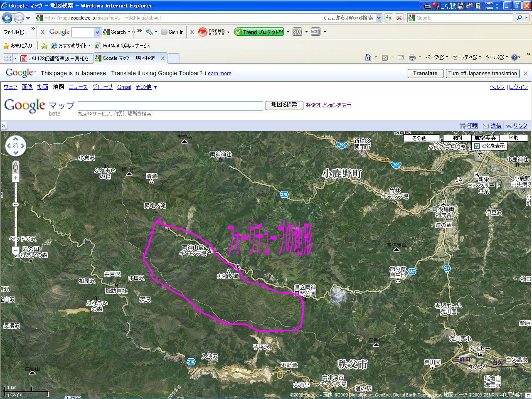Switch map to 地形 terrain view
The image size is (532, 399).
514,138
